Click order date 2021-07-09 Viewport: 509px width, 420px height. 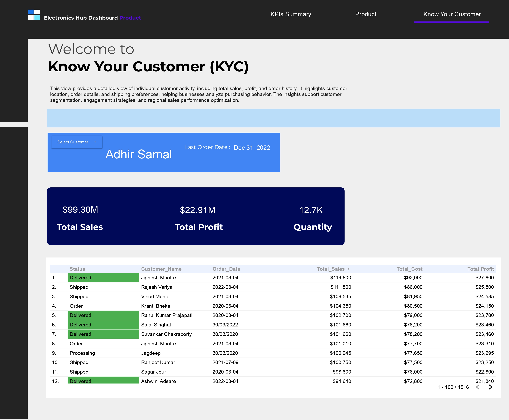point(225,362)
